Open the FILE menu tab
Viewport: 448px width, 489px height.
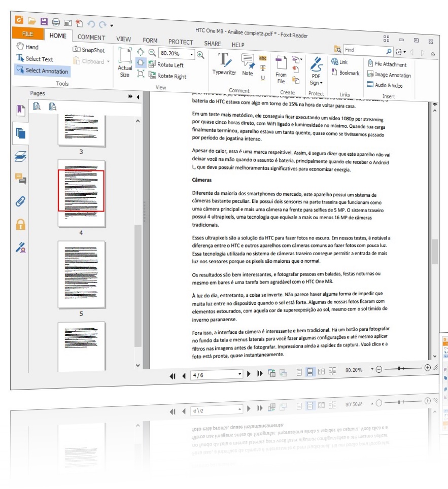tap(28, 33)
